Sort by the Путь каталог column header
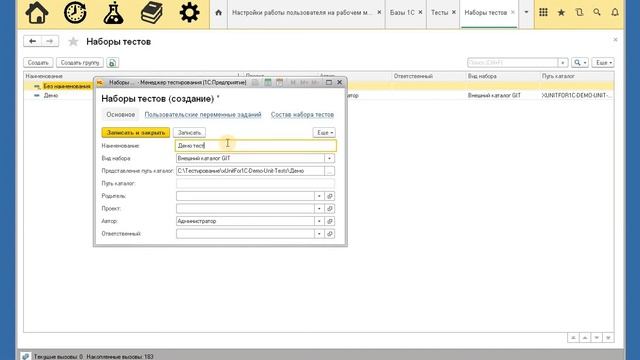The height and width of the screenshot is (360, 640). point(577,76)
